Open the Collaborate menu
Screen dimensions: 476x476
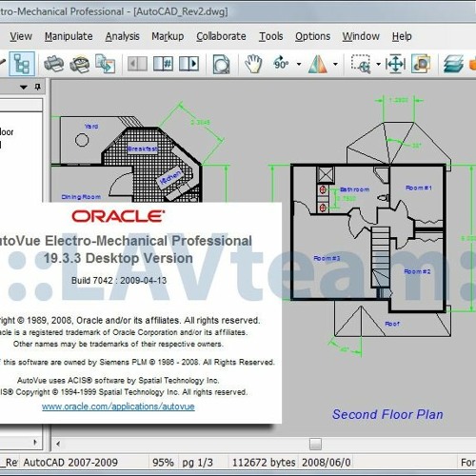coord(221,36)
